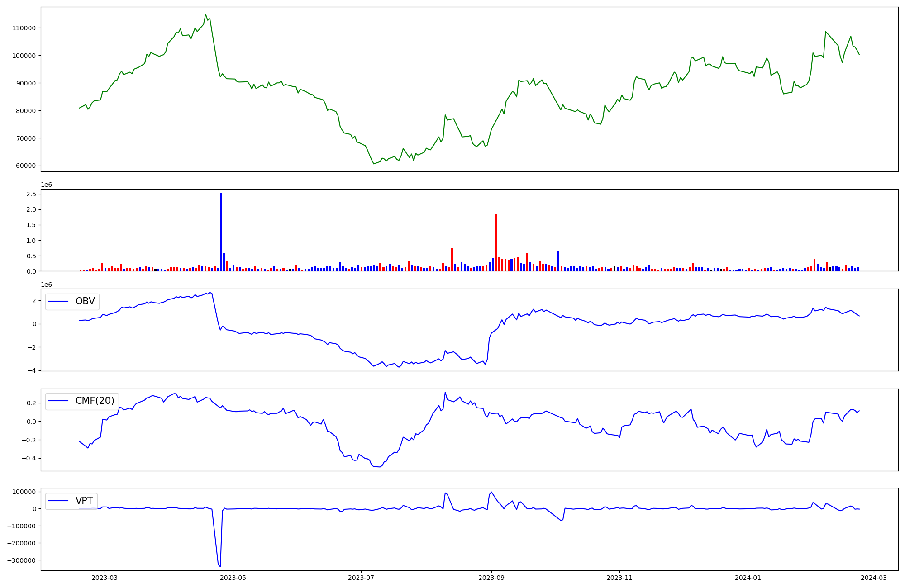The width and height of the screenshot is (905, 588).
Task: Click the 2023-11 date axis label
Action: pos(619,578)
